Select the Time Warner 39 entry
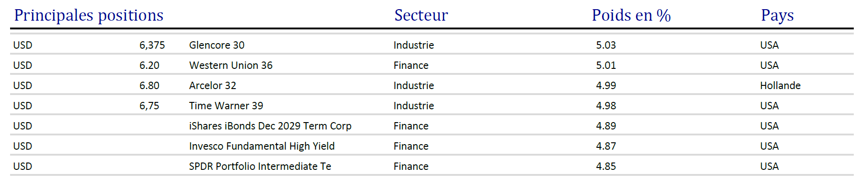The height and width of the screenshot is (185, 868). click(226, 106)
